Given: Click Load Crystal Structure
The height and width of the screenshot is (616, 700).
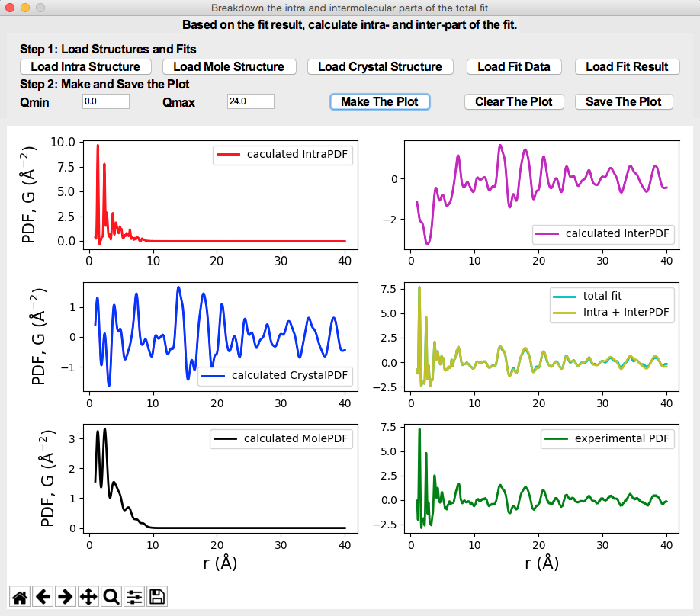Looking at the screenshot, I should [x=380, y=66].
